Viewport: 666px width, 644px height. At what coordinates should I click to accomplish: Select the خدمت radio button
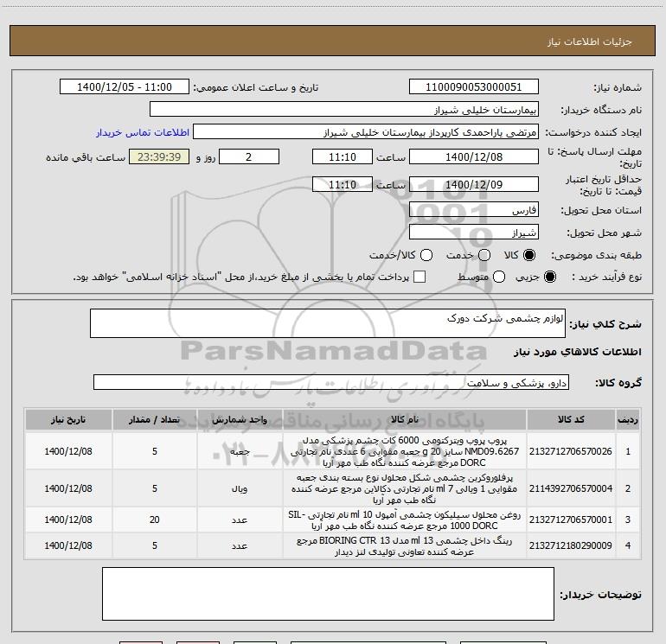pyautogui.click(x=484, y=255)
